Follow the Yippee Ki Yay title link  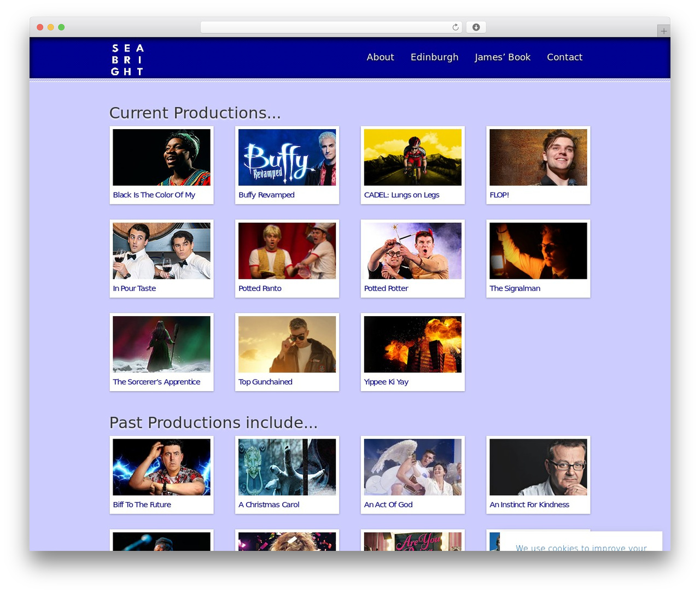(x=386, y=382)
